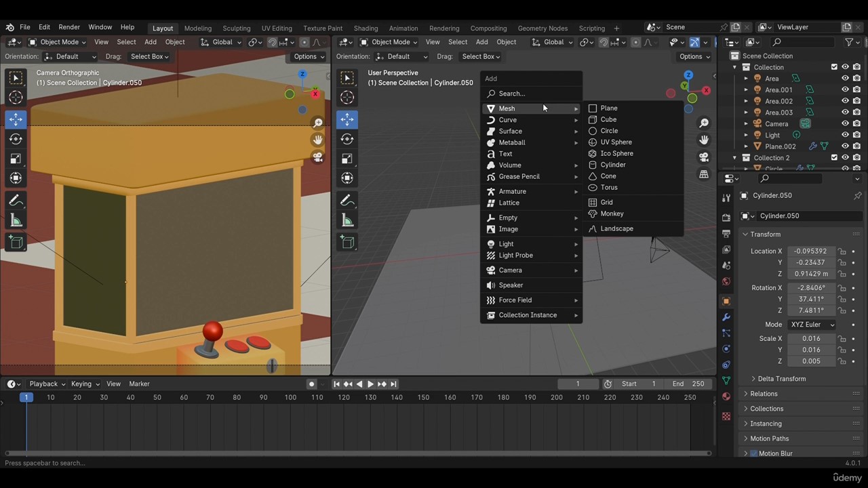This screenshot has height=488, width=868.
Task: Select Annotate tool in right perspective viewport
Action: pyautogui.click(x=347, y=201)
